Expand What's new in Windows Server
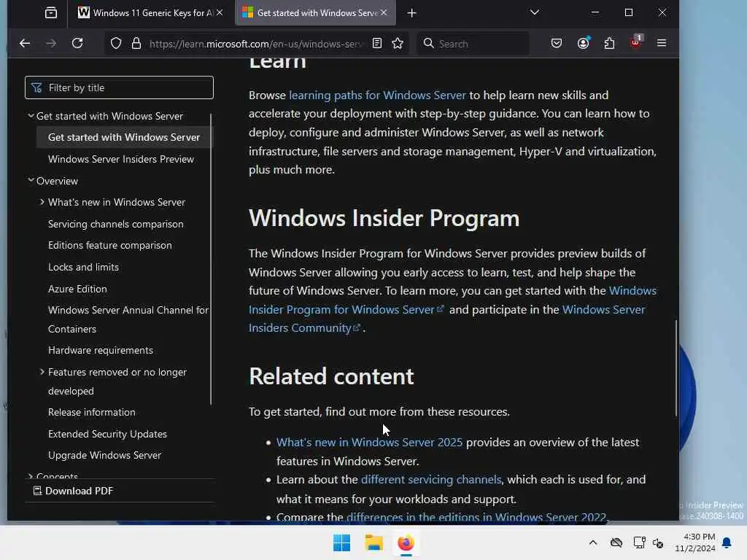Viewport: 747px width, 560px height. tap(42, 202)
